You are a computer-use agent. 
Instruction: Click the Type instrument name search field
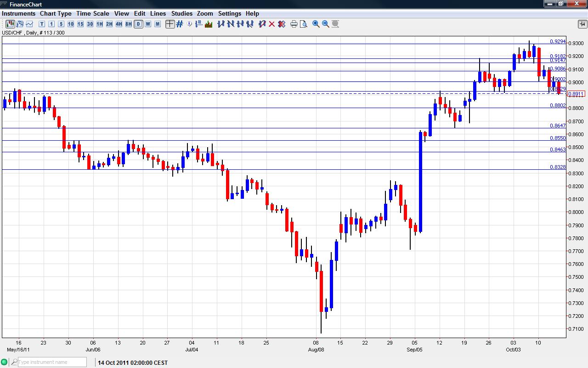coord(51,362)
